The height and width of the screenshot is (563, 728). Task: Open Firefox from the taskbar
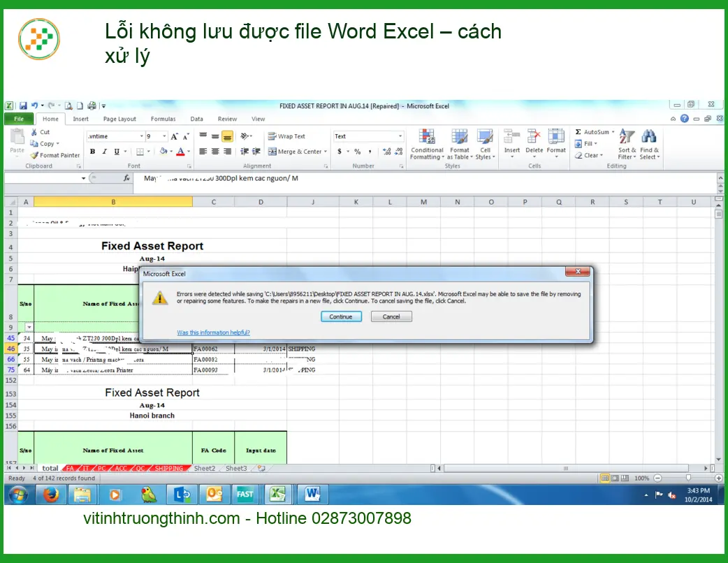pos(51,495)
